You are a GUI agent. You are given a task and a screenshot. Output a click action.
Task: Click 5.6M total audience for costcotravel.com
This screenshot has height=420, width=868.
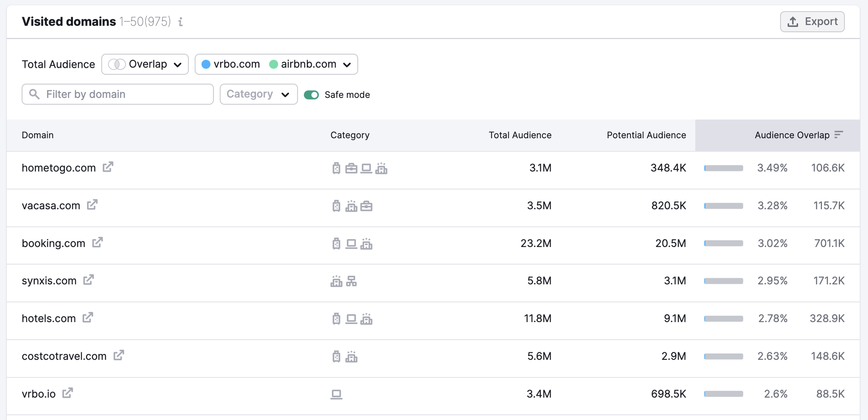point(539,356)
